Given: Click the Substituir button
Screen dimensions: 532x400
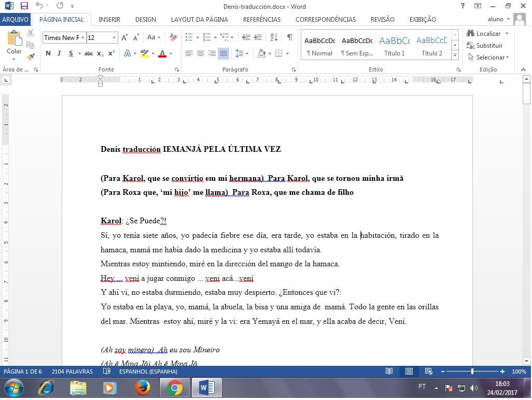Looking at the screenshot, I should pos(485,45).
